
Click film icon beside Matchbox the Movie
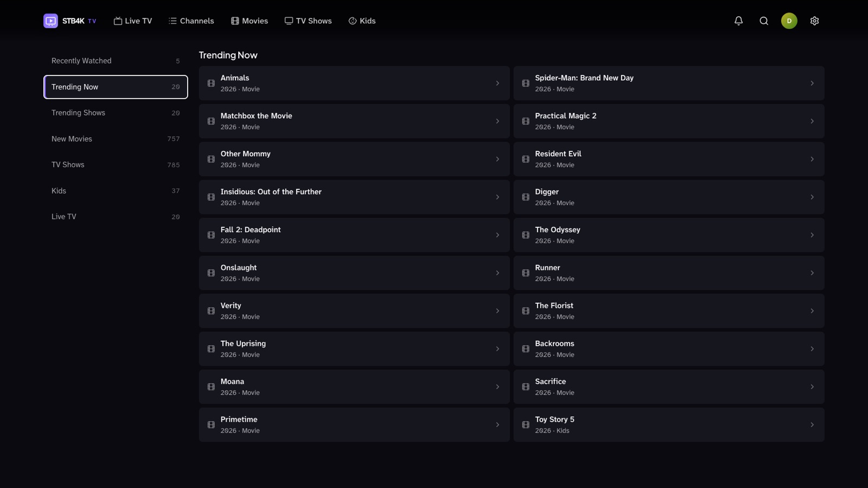pos(211,121)
